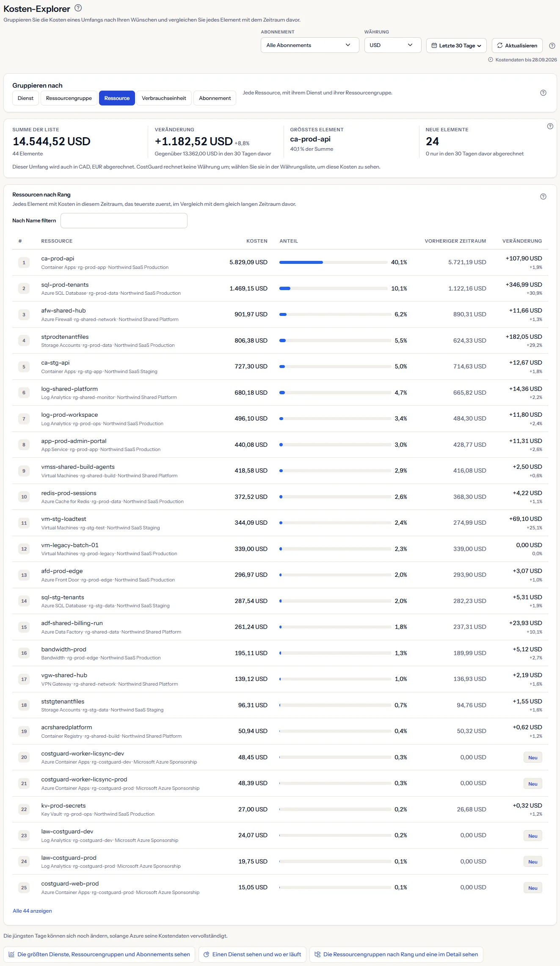Open help icon in Gruppieren nach card

[543, 93]
